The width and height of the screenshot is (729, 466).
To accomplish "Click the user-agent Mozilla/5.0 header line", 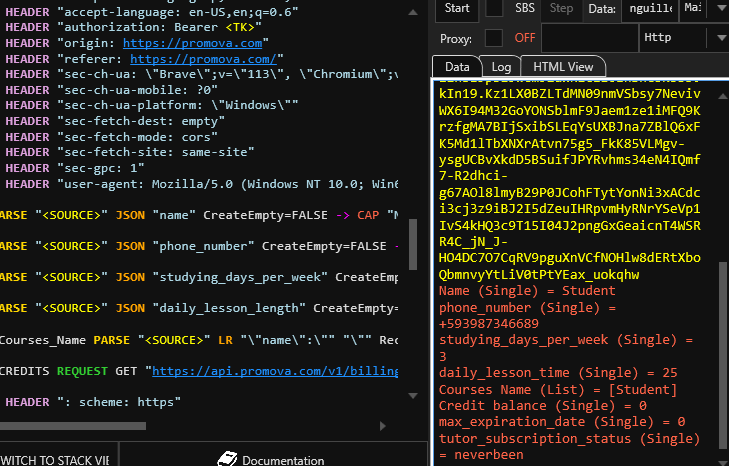I will 201,184.
